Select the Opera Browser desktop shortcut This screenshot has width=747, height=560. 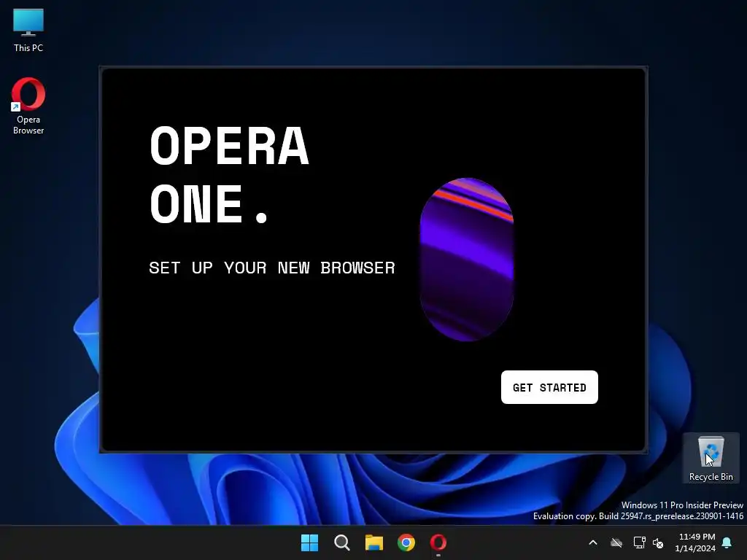tap(28, 106)
